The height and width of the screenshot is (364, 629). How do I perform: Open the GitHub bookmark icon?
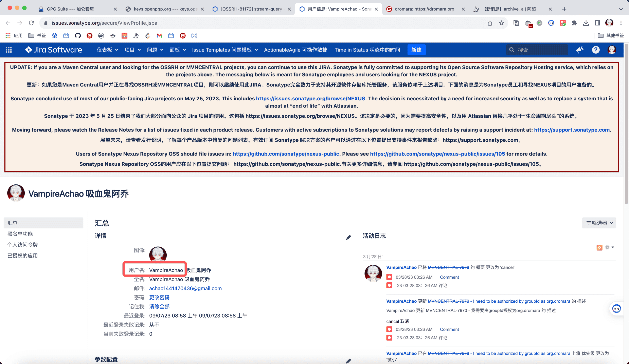pyautogui.click(x=78, y=36)
